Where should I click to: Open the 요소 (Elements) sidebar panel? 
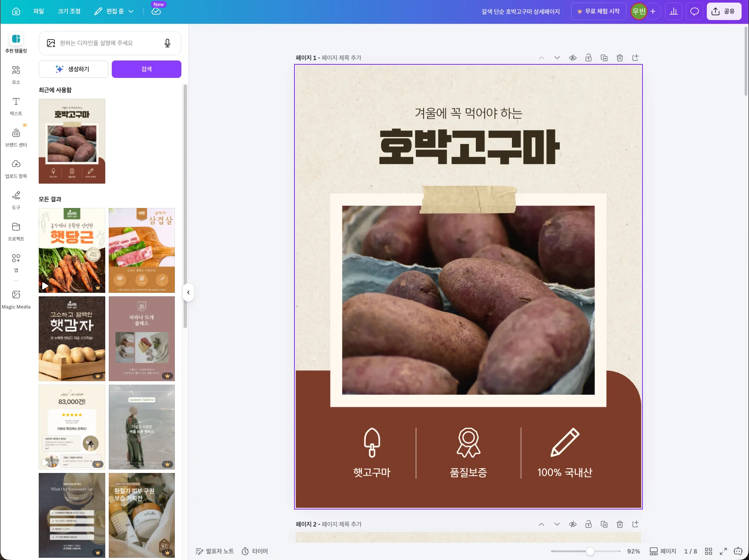coord(16,74)
